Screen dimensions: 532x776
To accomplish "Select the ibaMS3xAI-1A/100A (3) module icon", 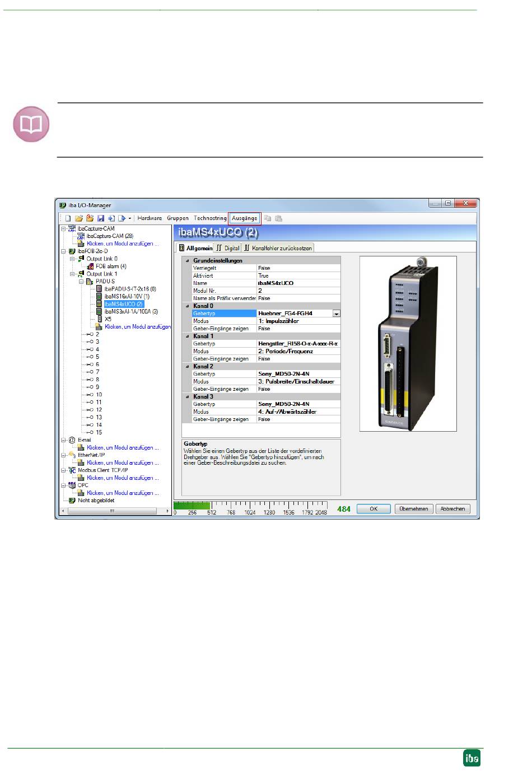I will click(x=99, y=312).
